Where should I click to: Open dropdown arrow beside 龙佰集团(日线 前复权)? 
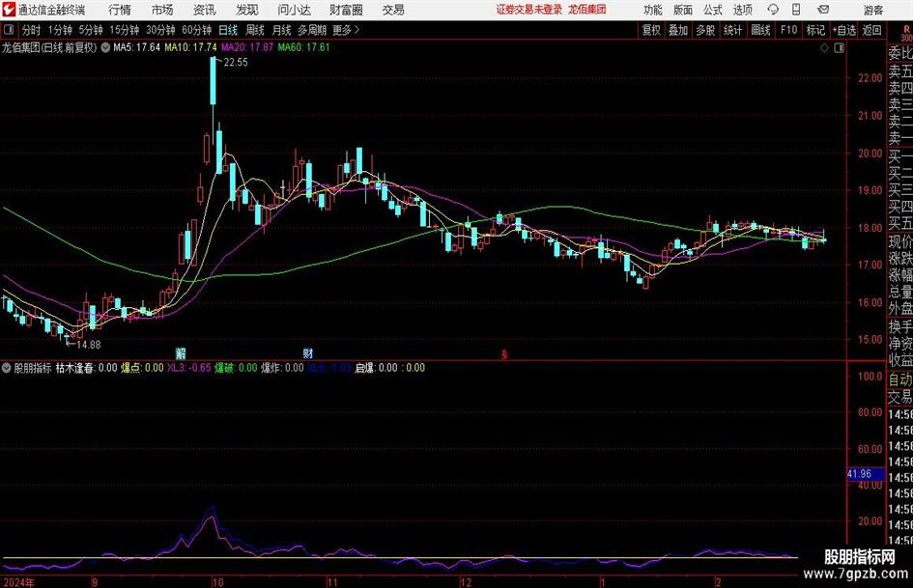coord(105,47)
